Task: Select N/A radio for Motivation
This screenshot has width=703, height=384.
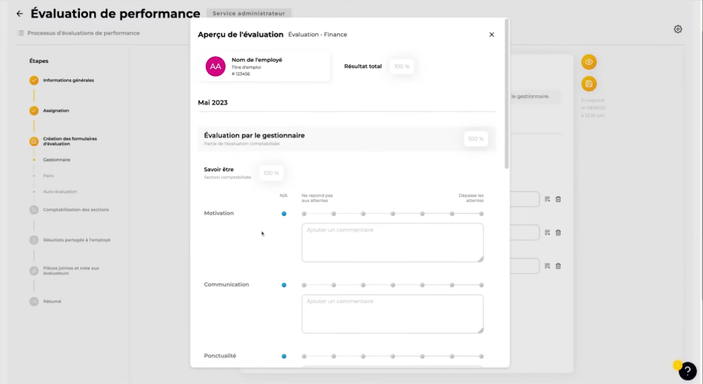Action: (284, 214)
